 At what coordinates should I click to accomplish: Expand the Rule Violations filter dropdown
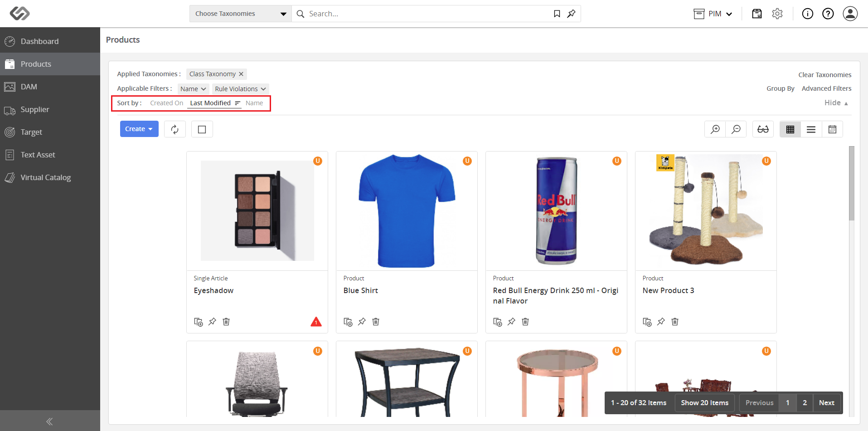coord(240,89)
